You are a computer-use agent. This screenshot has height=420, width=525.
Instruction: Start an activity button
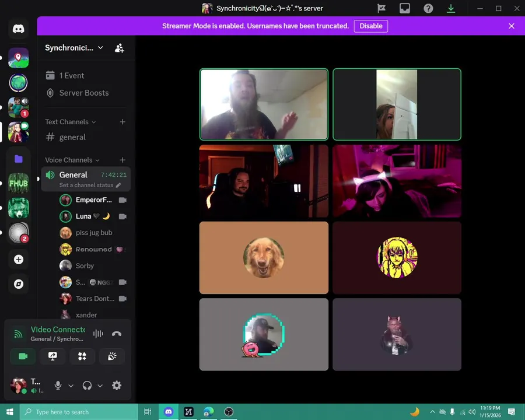pyautogui.click(x=82, y=356)
